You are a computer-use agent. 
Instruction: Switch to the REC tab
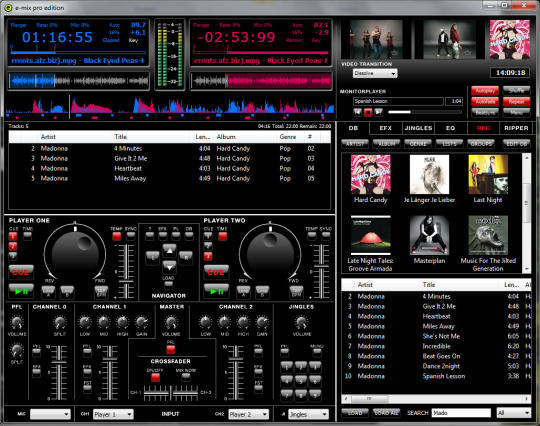[x=483, y=128]
